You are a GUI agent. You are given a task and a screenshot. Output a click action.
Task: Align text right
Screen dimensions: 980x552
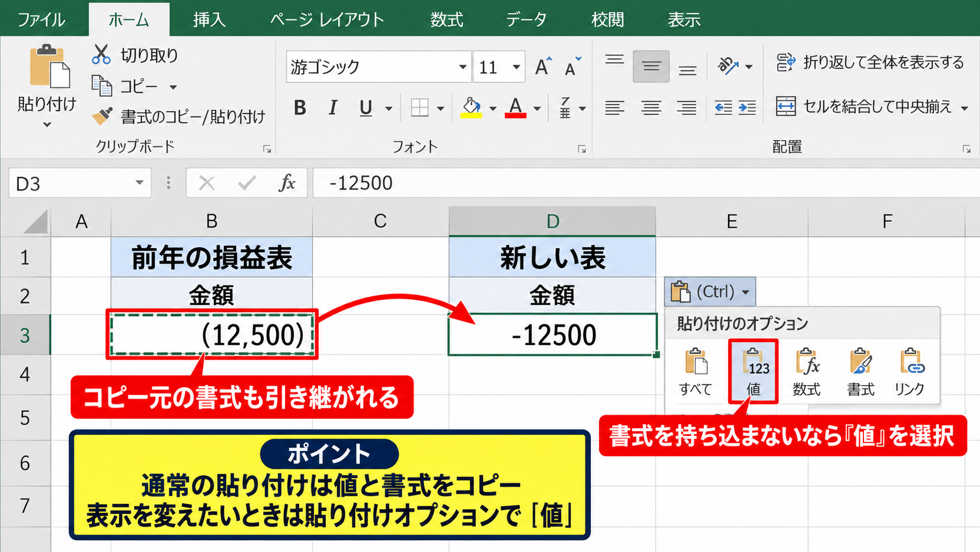[687, 108]
